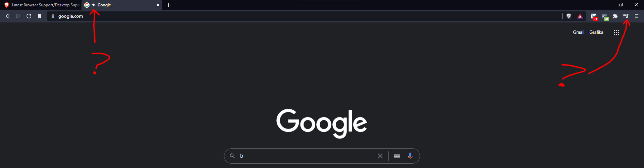Bookmark this page using the bookmark icon
The image size is (644, 168).
pyautogui.click(x=40, y=16)
